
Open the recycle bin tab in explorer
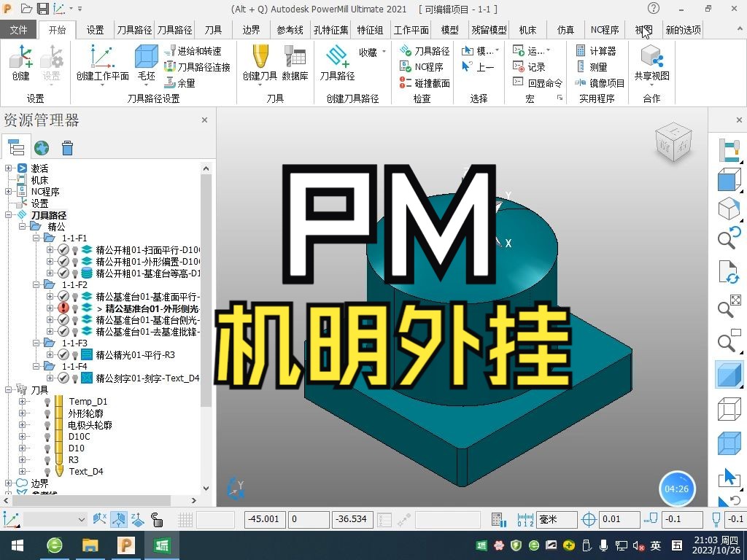point(67,148)
